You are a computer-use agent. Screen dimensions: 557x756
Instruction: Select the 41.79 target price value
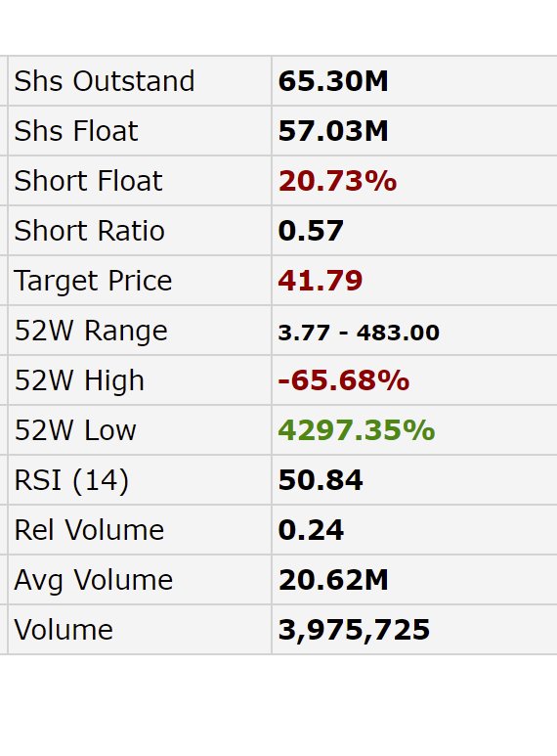pos(320,281)
